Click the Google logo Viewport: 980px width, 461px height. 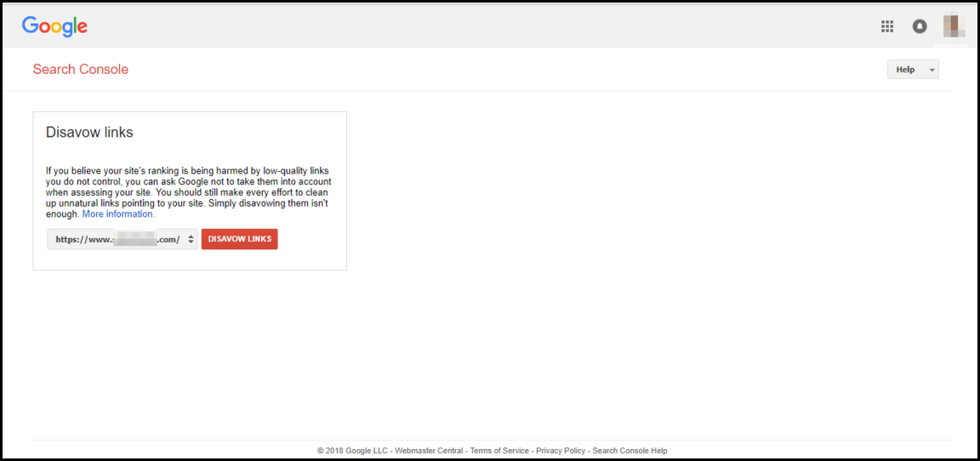54,26
